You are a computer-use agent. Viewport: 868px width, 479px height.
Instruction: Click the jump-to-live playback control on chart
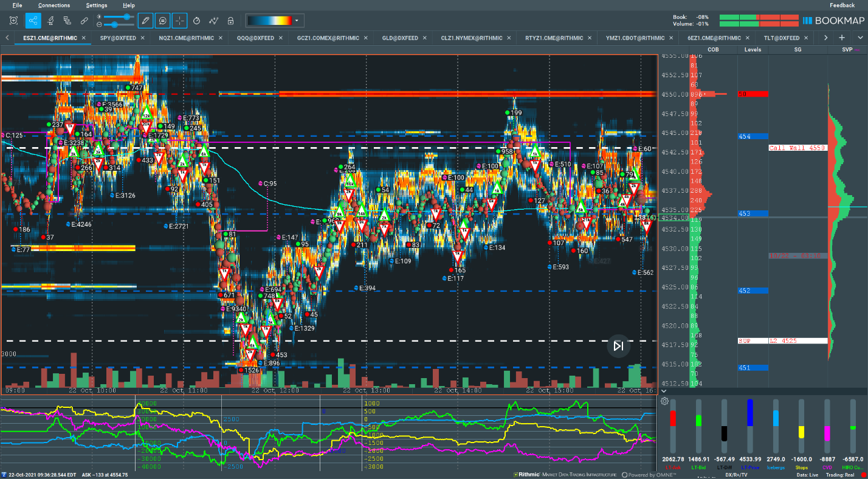(618, 345)
